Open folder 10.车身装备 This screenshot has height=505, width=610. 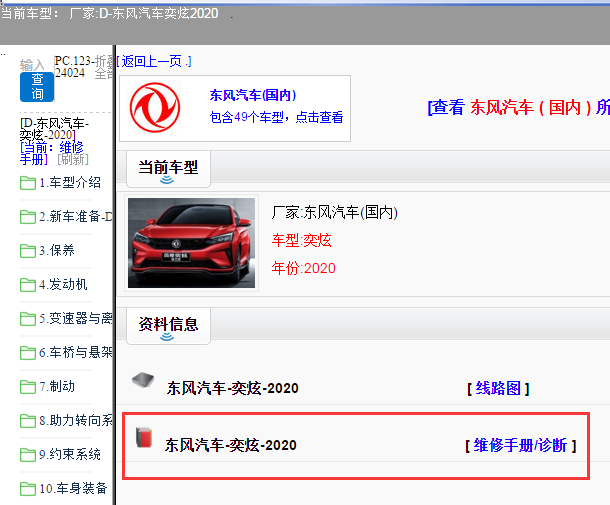73,488
